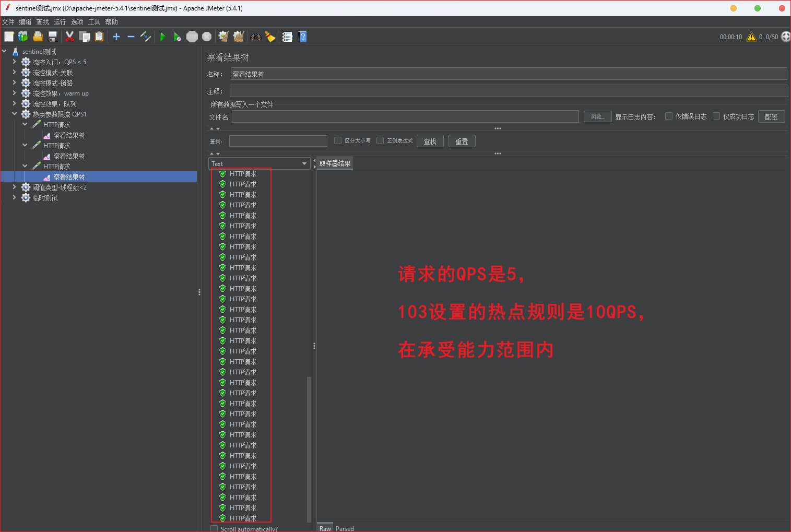Viewport: 791px width, 532px height.
Task: Click 浏览 file browse button
Action: pos(597,116)
